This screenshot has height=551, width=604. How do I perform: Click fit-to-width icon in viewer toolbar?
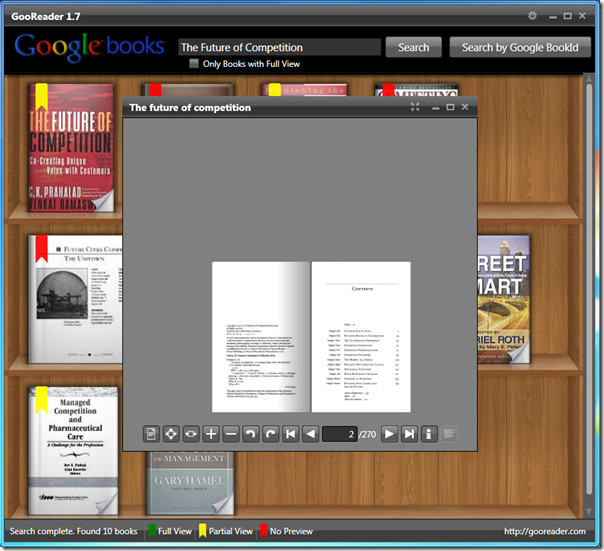191,434
